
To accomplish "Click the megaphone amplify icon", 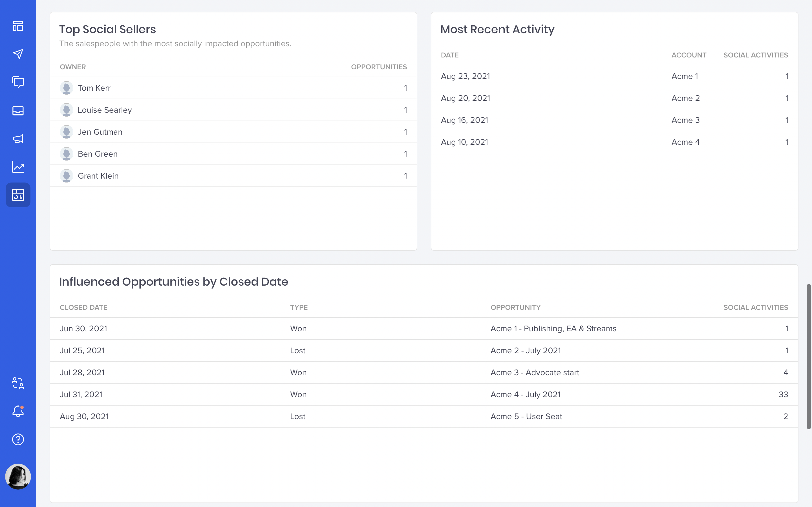I will pos(18,139).
